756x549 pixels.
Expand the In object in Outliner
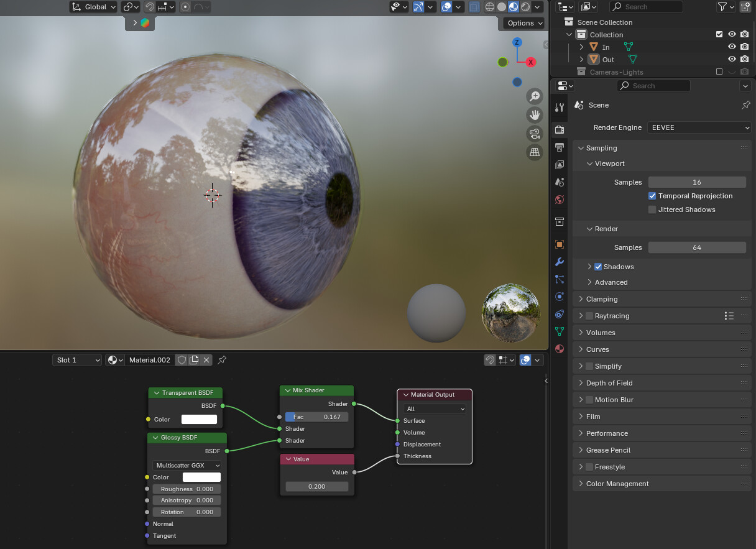pos(582,47)
